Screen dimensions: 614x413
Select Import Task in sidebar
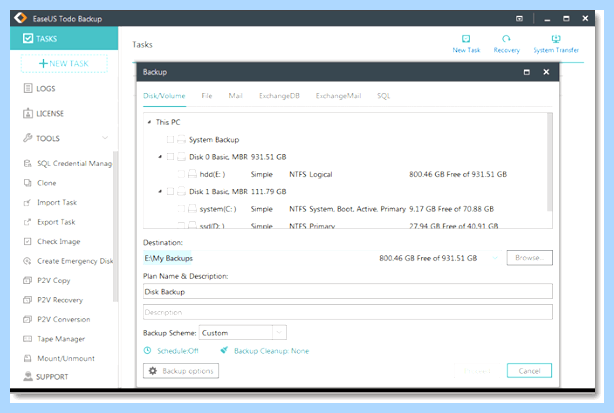point(50,202)
